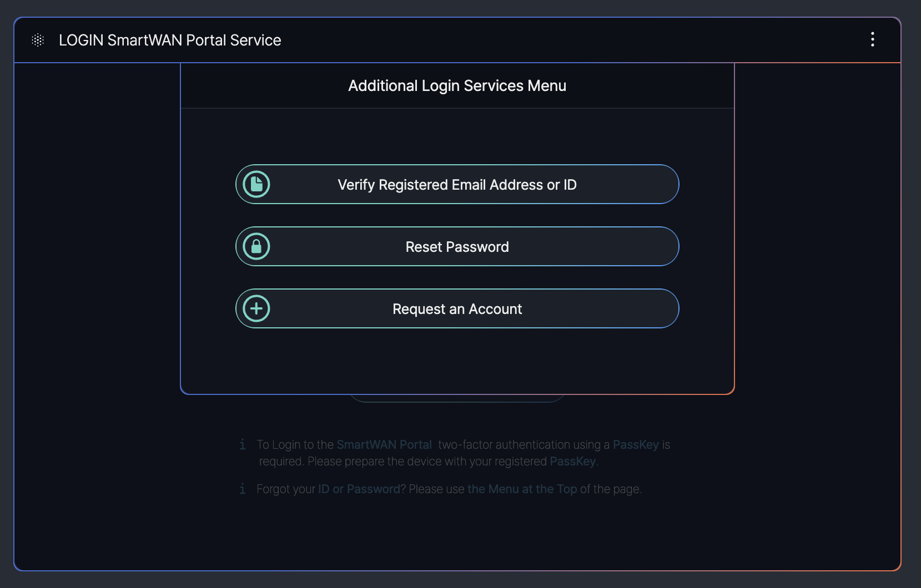Click the first PassKey link after 'using a'

point(636,445)
